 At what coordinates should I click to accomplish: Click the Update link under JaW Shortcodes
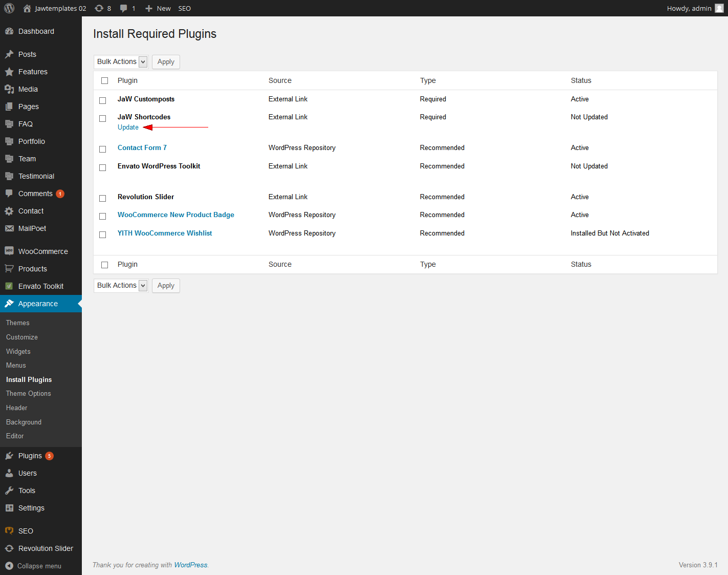(x=128, y=127)
